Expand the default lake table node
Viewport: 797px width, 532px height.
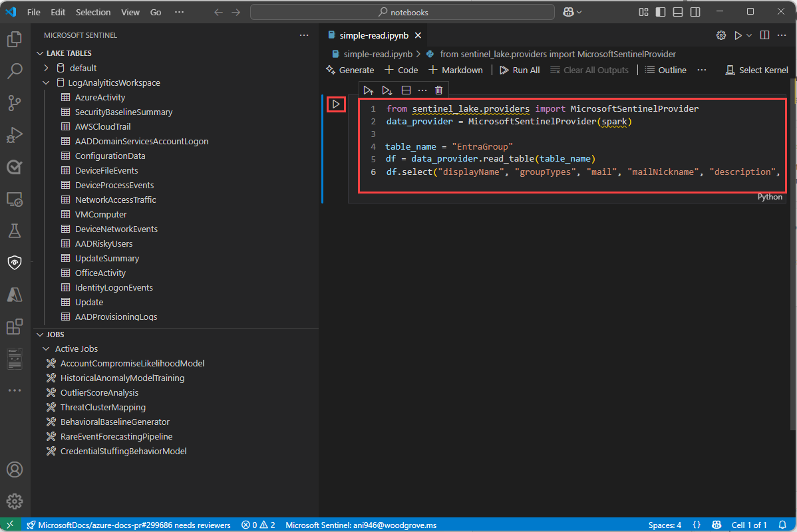pyautogui.click(x=46, y=68)
